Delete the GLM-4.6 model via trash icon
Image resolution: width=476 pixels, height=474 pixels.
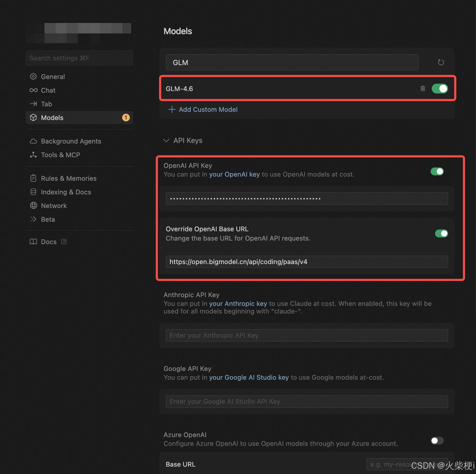[x=422, y=88]
